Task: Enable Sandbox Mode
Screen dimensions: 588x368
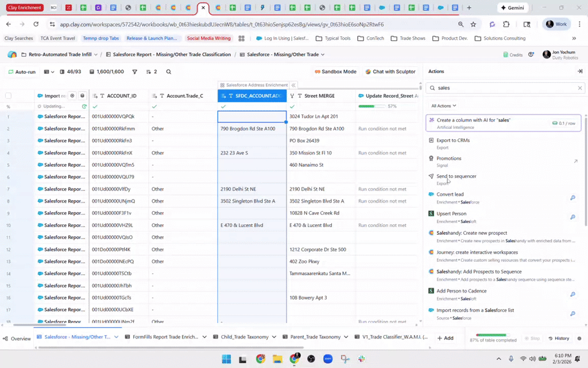Action: (x=335, y=72)
